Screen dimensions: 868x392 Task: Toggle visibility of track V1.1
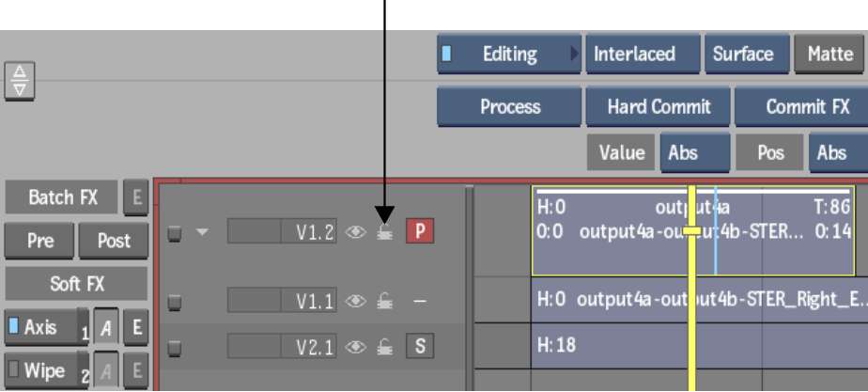[355, 301]
